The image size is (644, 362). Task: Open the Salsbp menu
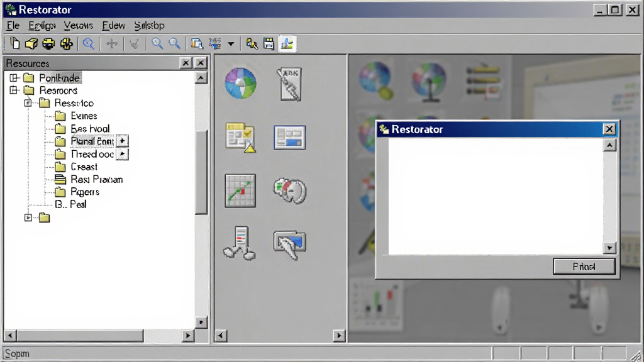coord(150,25)
